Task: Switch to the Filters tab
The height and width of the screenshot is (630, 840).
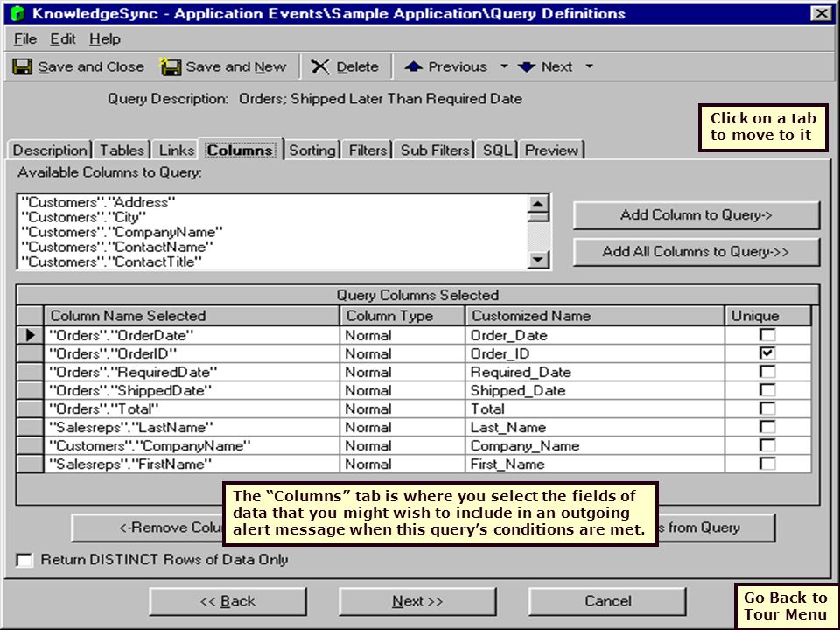Action: [x=367, y=150]
